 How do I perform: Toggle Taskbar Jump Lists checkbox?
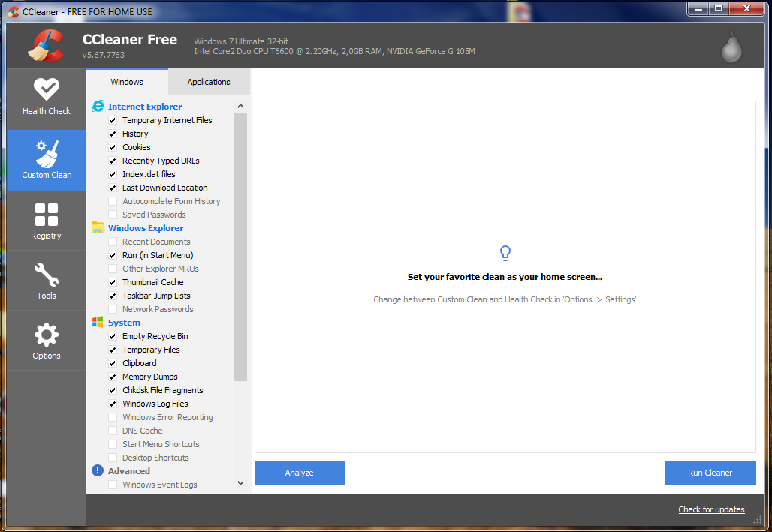click(x=113, y=296)
